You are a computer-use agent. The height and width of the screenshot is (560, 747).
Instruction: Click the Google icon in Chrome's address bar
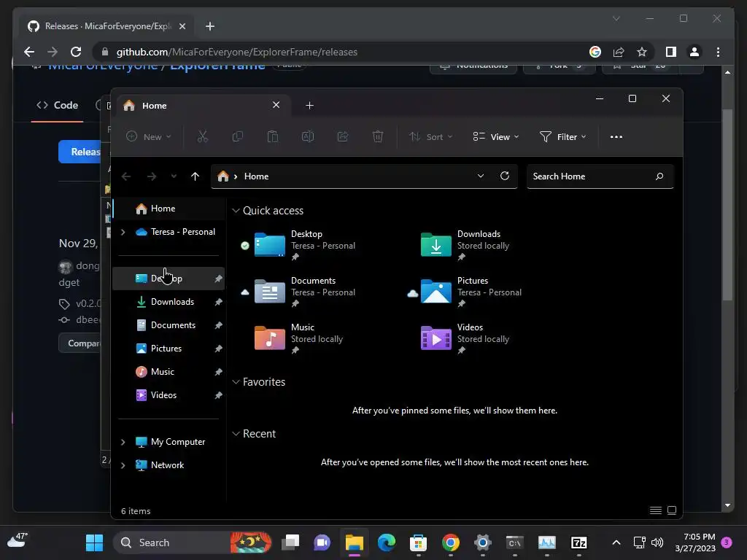point(595,52)
